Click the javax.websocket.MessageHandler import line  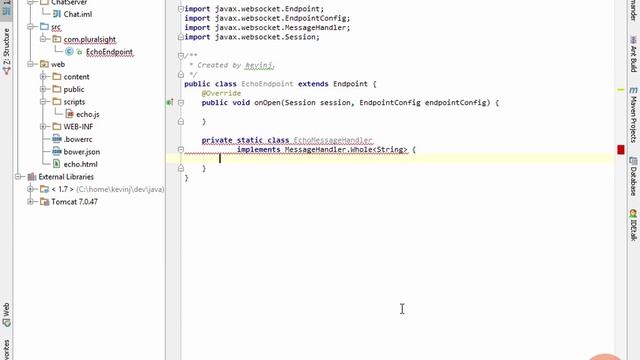click(267, 27)
